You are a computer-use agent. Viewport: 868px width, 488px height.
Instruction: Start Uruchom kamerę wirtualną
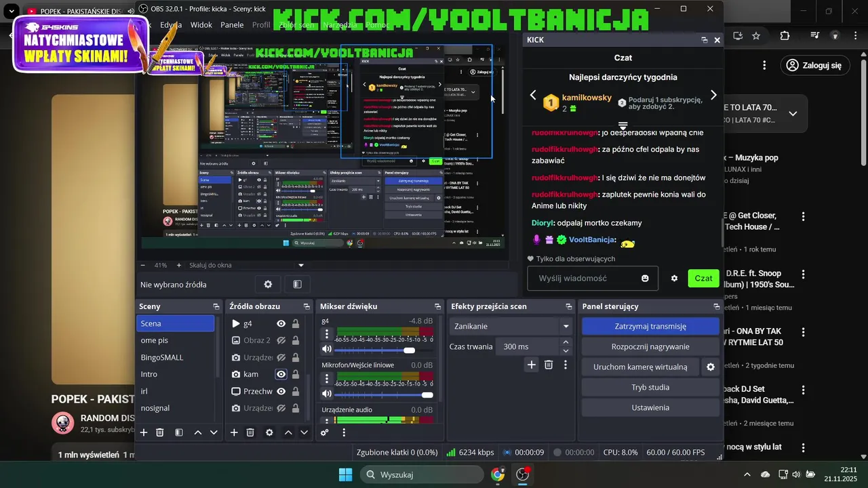(640, 367)
